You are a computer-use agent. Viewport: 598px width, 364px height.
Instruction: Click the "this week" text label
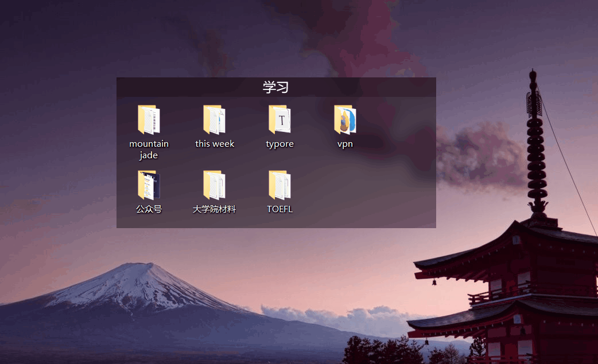[215, 144]
